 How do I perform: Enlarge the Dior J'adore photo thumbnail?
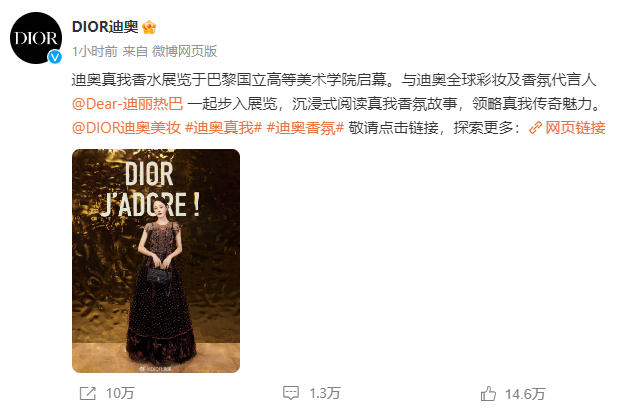156,261
